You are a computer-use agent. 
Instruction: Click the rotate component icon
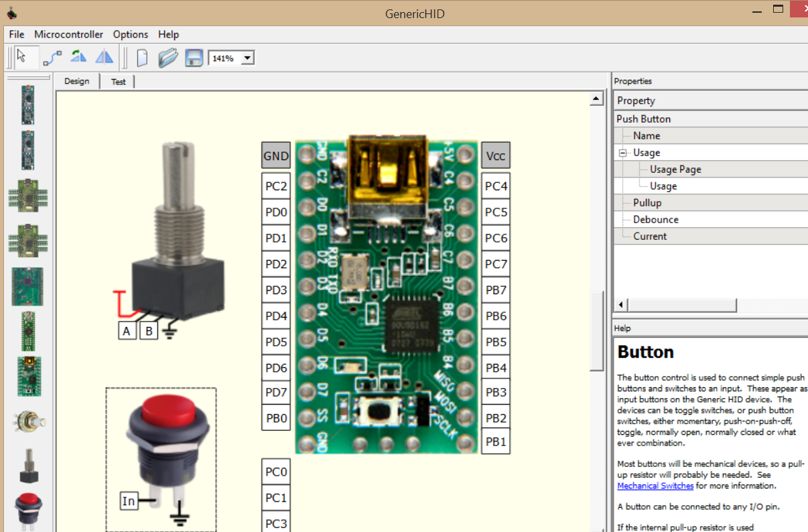click(79, 58)
